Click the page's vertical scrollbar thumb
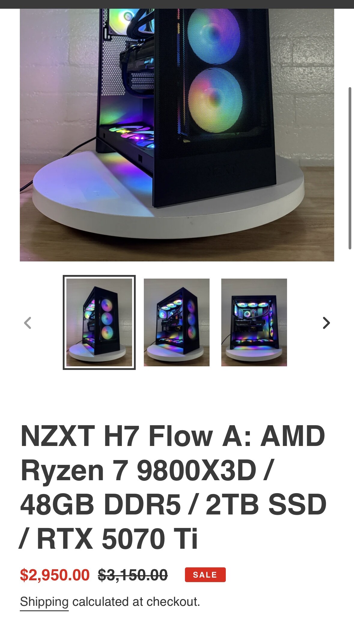 click(x=350, y=168)
